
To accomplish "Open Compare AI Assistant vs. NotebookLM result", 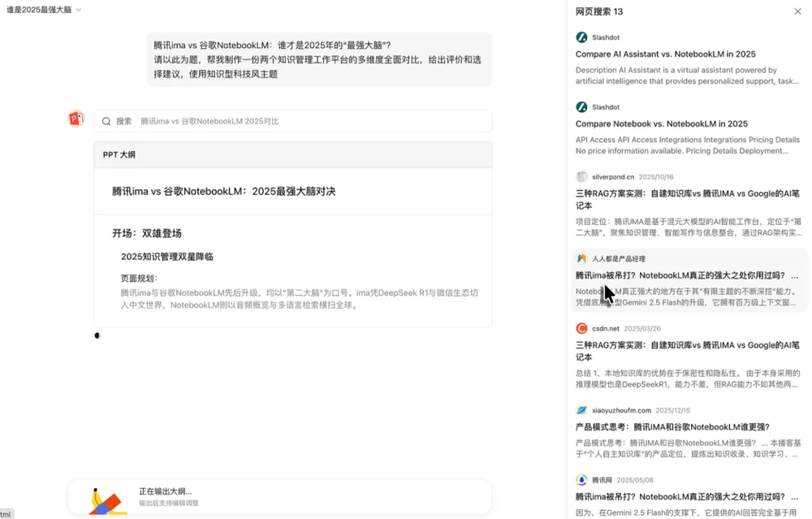I will point(666,54).
